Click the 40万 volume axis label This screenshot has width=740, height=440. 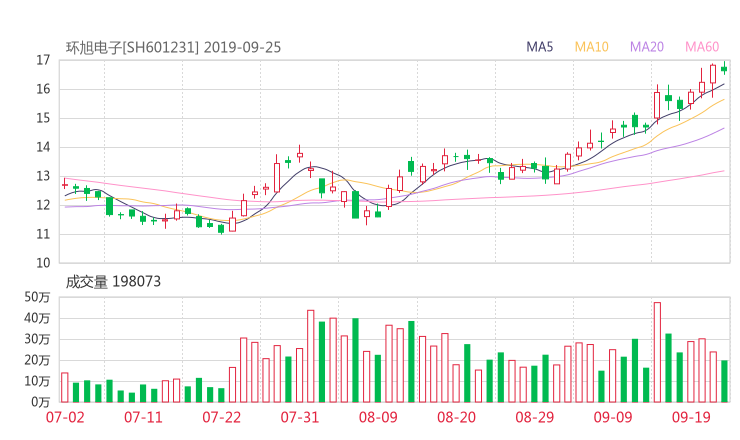pyautogui.click(x=37, y=318)
